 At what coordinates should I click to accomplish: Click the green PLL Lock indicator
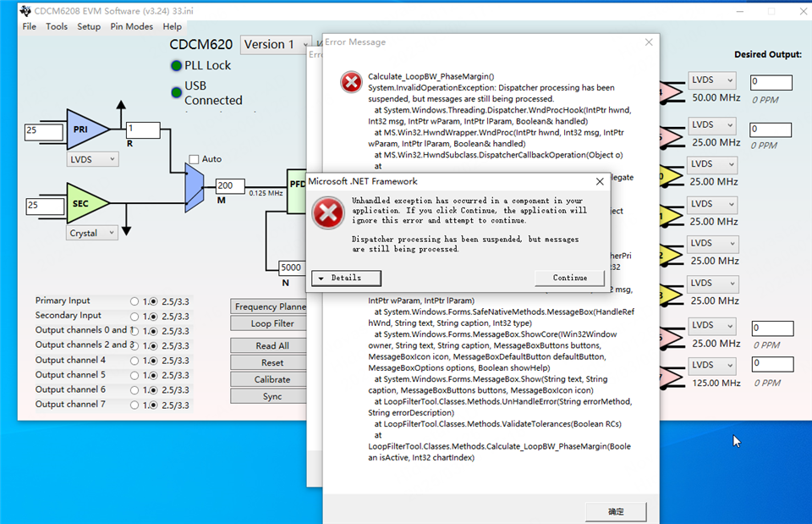(176, 65)
